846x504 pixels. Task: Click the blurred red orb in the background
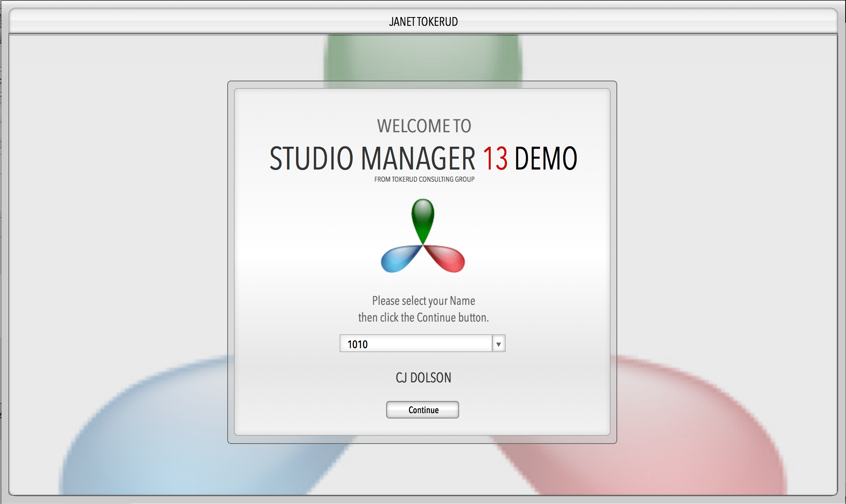click(x=684, y=437)
